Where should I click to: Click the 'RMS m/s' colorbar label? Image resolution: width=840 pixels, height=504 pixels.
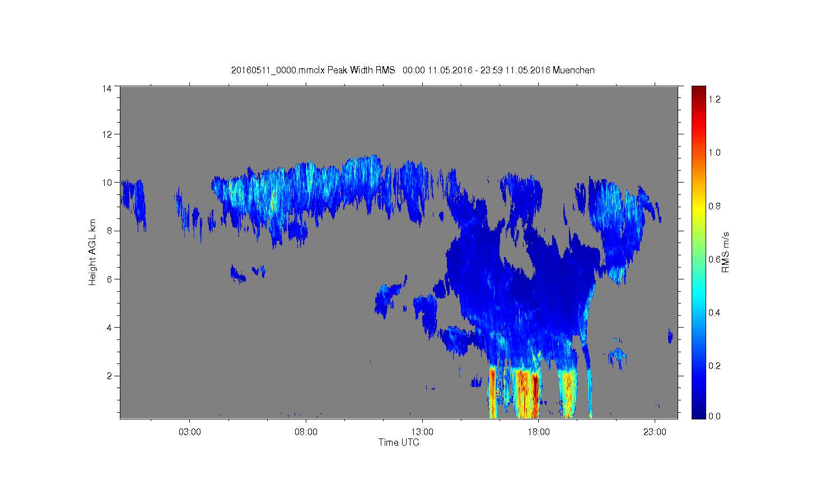(725, 252)
